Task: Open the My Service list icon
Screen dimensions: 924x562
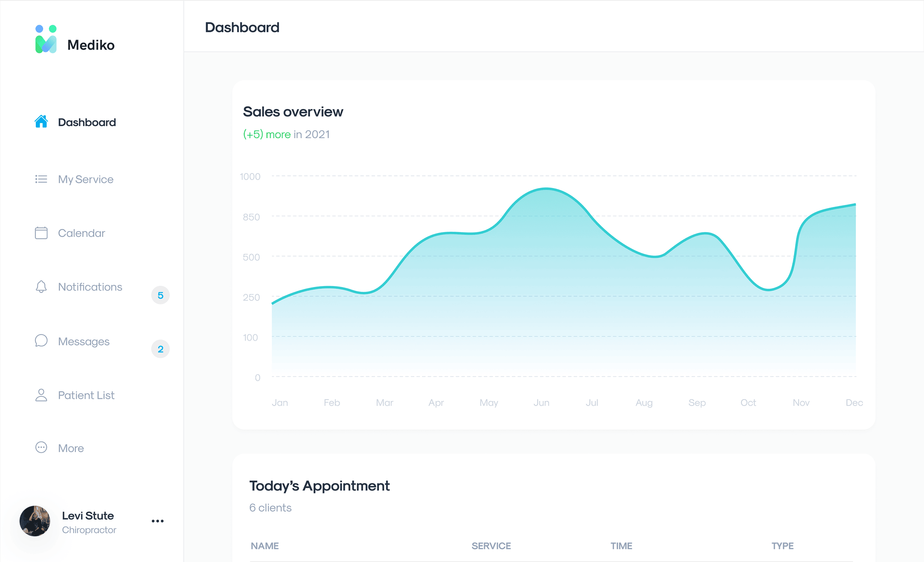Action: click(41, 179)
